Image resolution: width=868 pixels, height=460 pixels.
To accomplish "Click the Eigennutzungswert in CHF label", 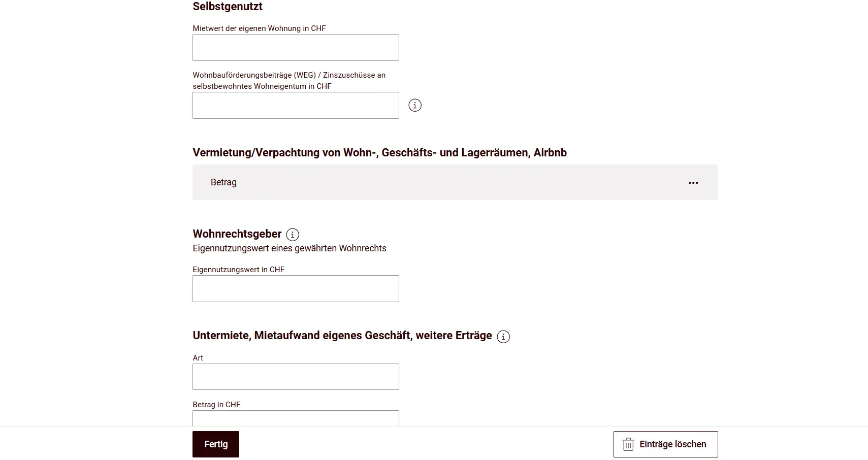I will [238, 270].
